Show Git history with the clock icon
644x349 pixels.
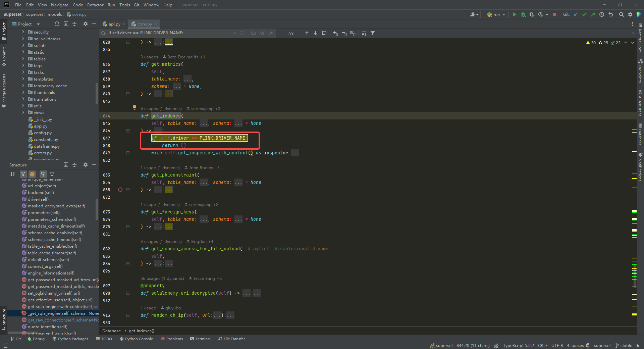[602, 14]
